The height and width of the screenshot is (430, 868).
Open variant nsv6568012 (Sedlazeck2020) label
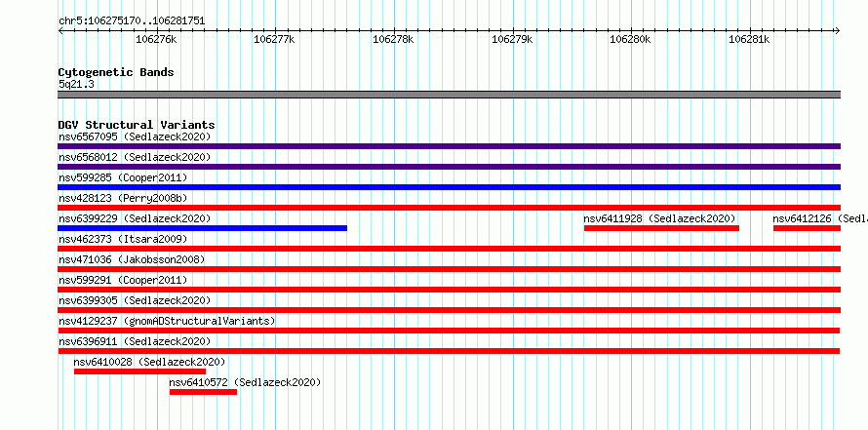coord(135,157)
